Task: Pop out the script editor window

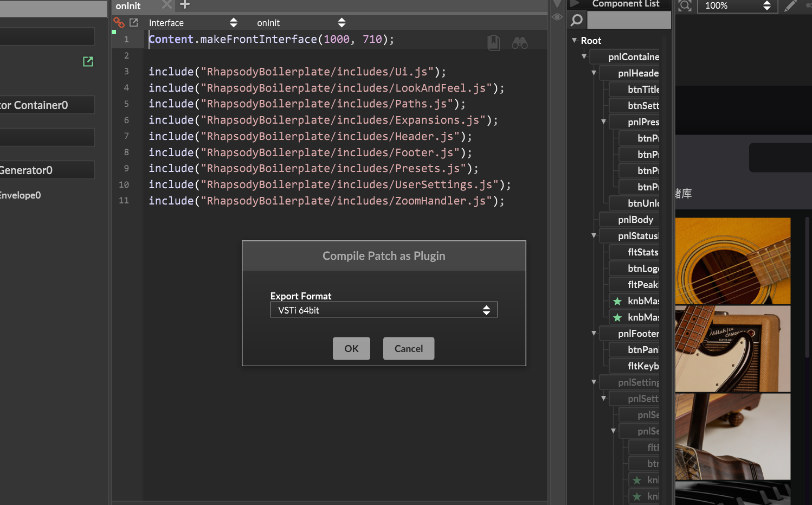Action: pos(134,22)
